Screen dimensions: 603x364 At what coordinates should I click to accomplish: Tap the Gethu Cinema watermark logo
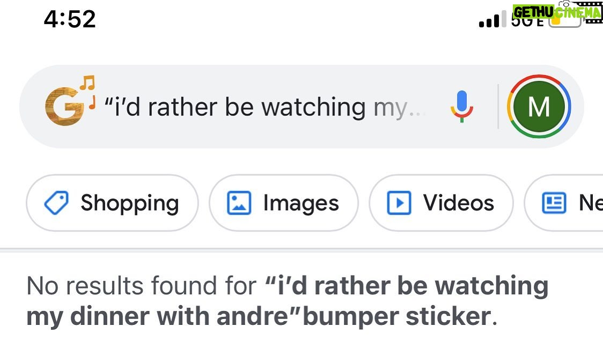[557, 12]
